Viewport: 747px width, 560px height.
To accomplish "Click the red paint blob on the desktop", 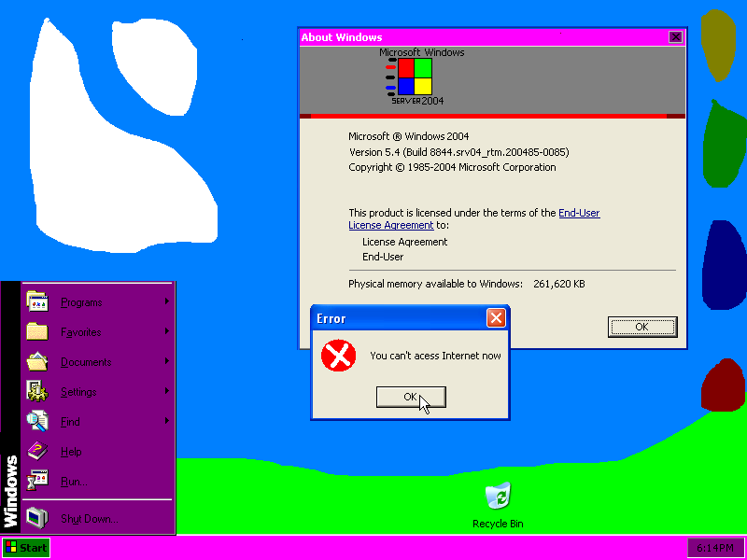I will (x=721, y=385).
